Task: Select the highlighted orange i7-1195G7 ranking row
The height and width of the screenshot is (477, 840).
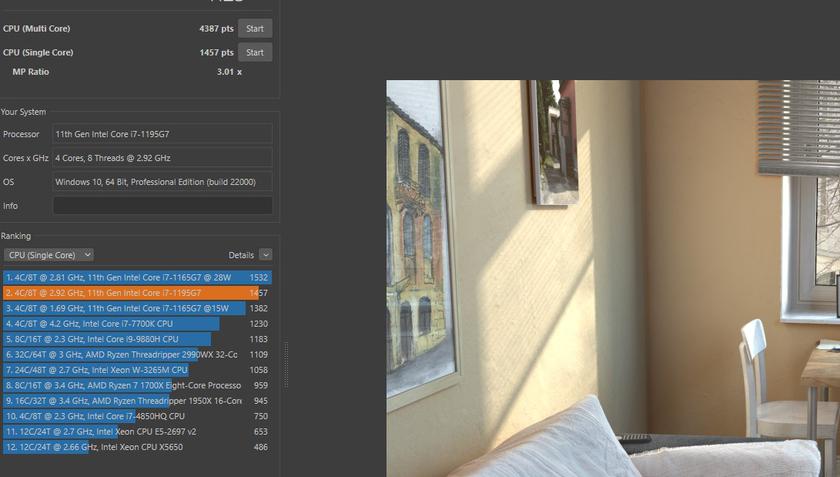Action: [136, 293]
